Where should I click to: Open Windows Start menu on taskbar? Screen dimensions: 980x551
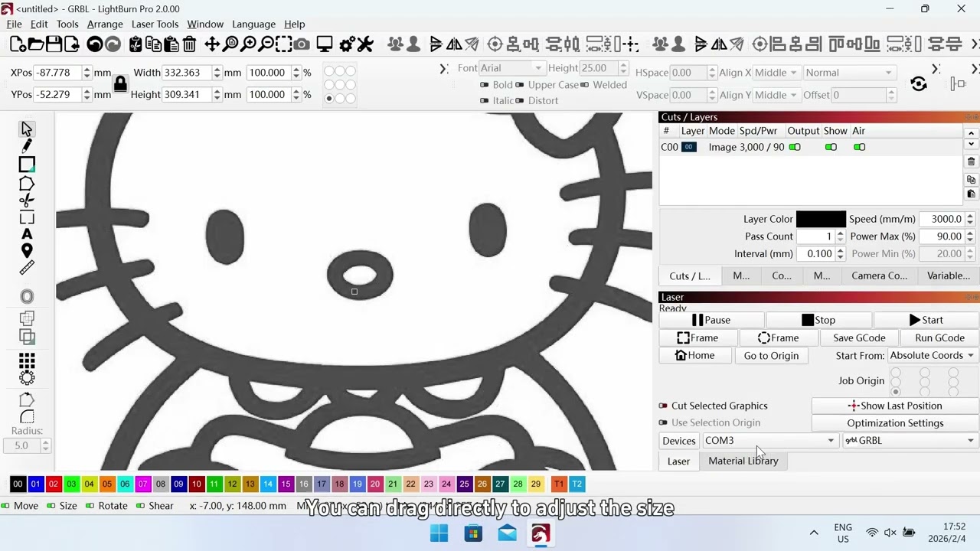click(x=439, y=533)
